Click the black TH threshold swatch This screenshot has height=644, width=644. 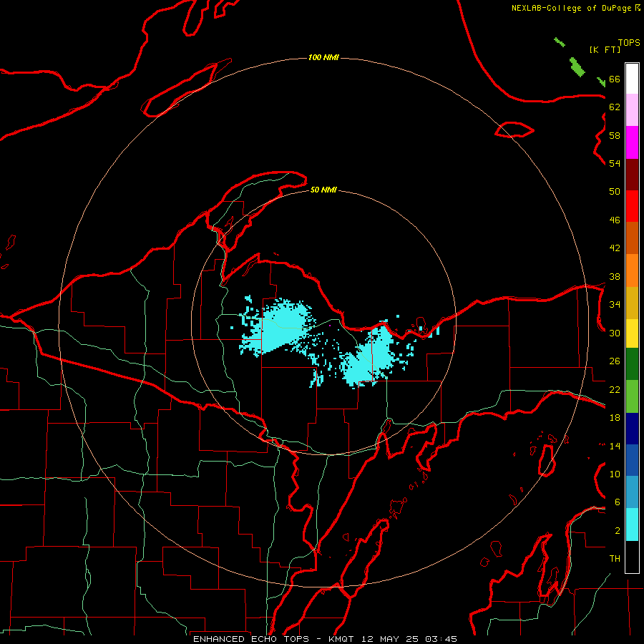click(632, 557)
